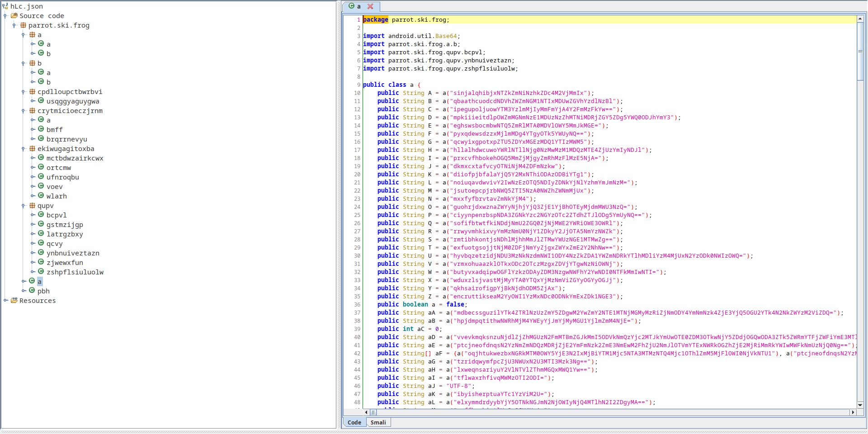
Task: Click the vertical scrollbar up arrow
Action: pos(860,19)
